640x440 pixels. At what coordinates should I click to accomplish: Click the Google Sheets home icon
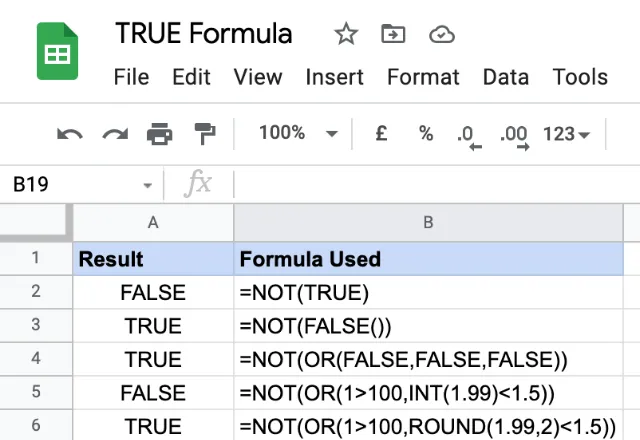click(x=58, y=51)
